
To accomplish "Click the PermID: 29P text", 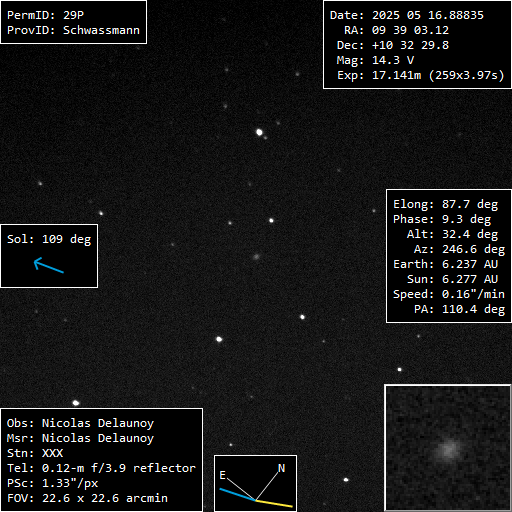I will (x=45, y=15).
